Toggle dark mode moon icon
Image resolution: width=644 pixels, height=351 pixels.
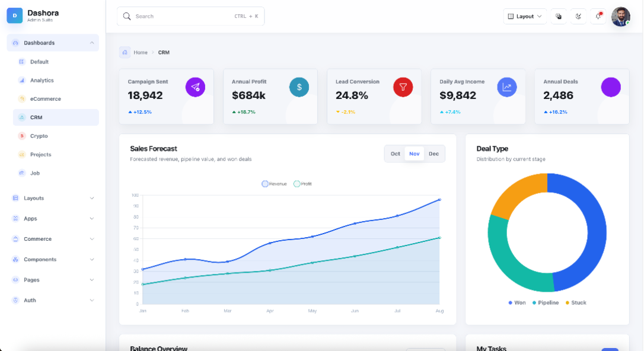[578, 17]
